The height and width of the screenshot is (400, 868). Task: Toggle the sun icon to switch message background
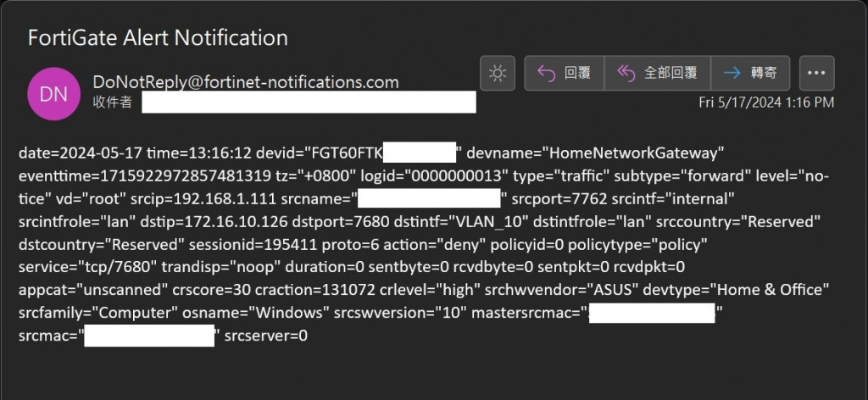(x=497, y=74)
